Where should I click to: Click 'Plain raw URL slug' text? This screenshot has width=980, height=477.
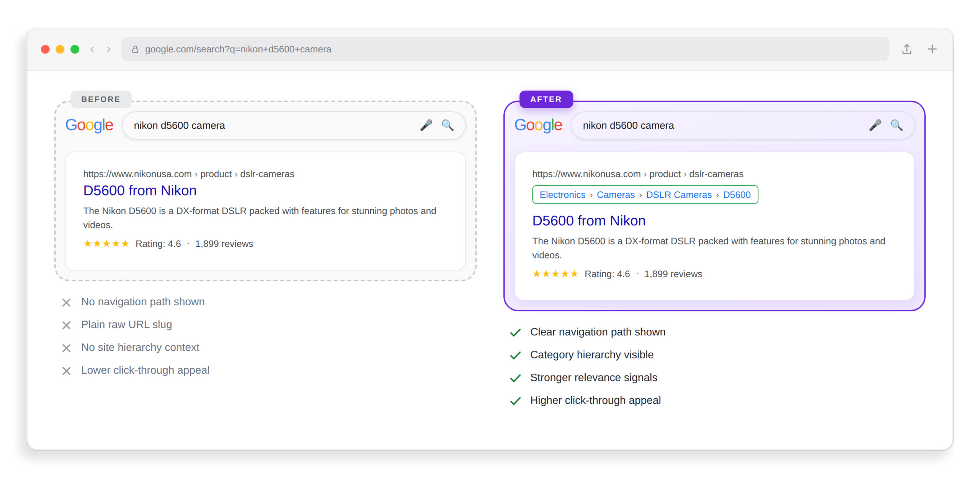[x=126, y=325]
